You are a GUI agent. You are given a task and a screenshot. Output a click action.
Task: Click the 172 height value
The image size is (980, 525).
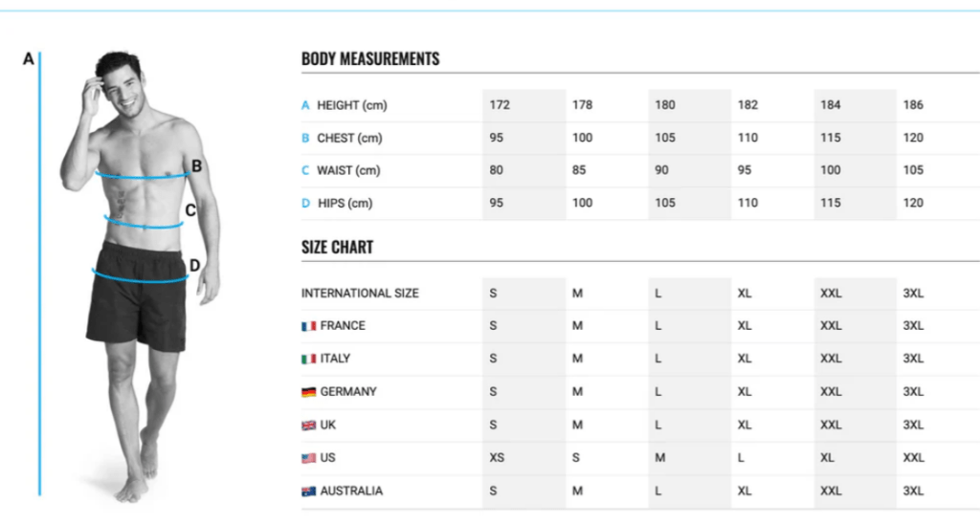[x=500, y=105]
